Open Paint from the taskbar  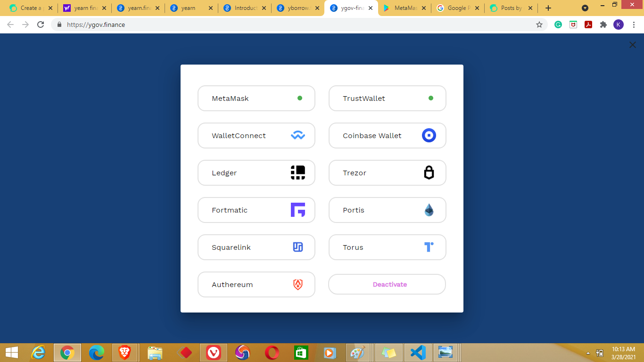coord(358,353)
